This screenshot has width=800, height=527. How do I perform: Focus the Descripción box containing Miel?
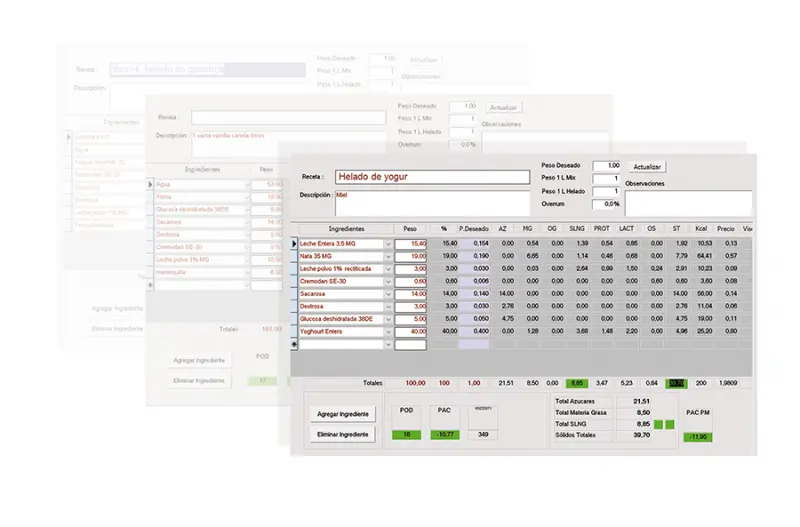(x=431, y=202)
